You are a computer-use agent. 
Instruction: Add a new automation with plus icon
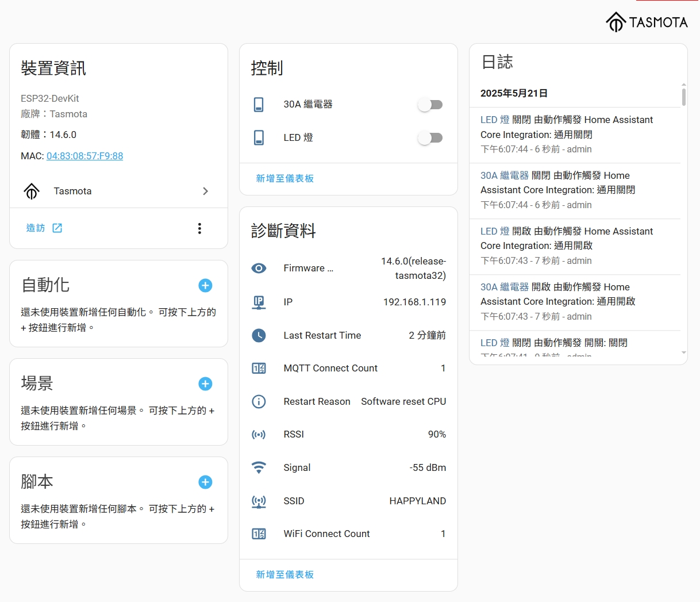(205, 285)
